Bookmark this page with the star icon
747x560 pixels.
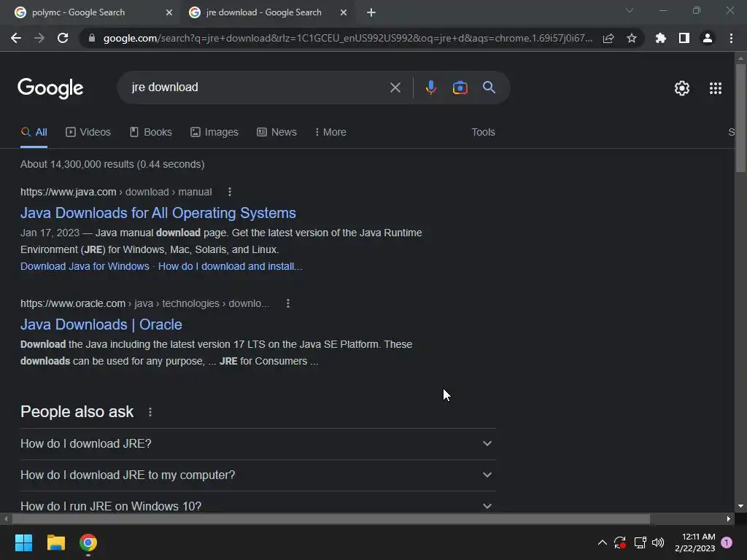tap(632, 38)
